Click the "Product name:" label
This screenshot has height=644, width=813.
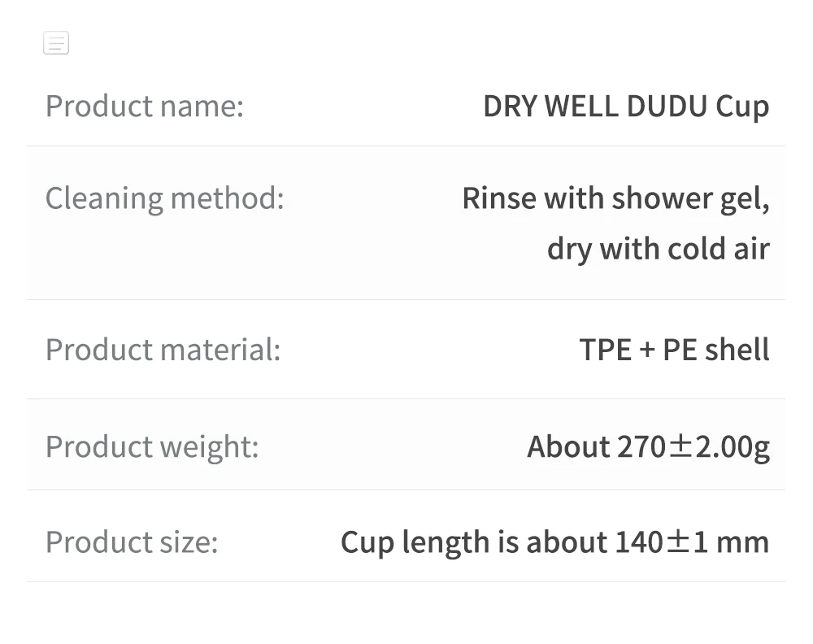click(x=144, y=107)
